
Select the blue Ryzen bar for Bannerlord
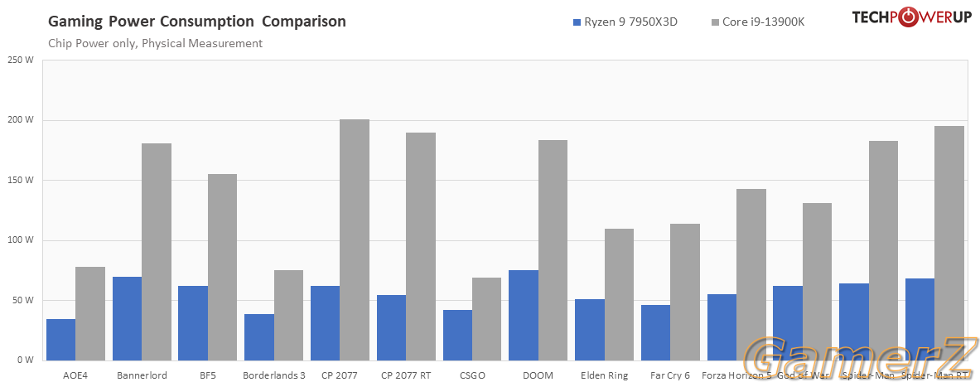pos(127,319)
